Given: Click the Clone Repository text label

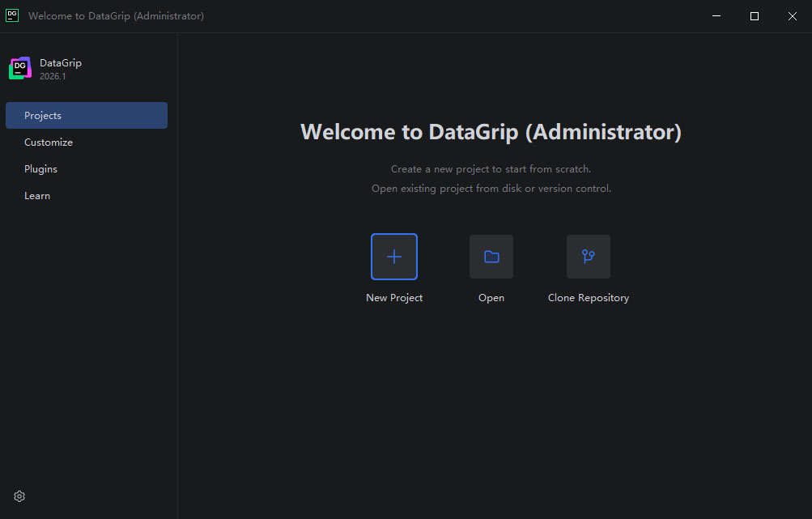Looking at the screenshot, I should pos(589,298).
